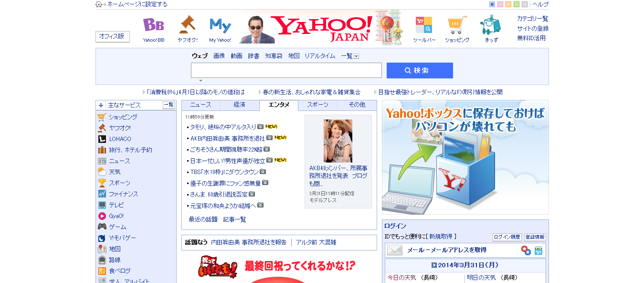The height and width of the screenshot is (283, 644).
Task: Select the blue color theme swatch
Action: [492, 4]
